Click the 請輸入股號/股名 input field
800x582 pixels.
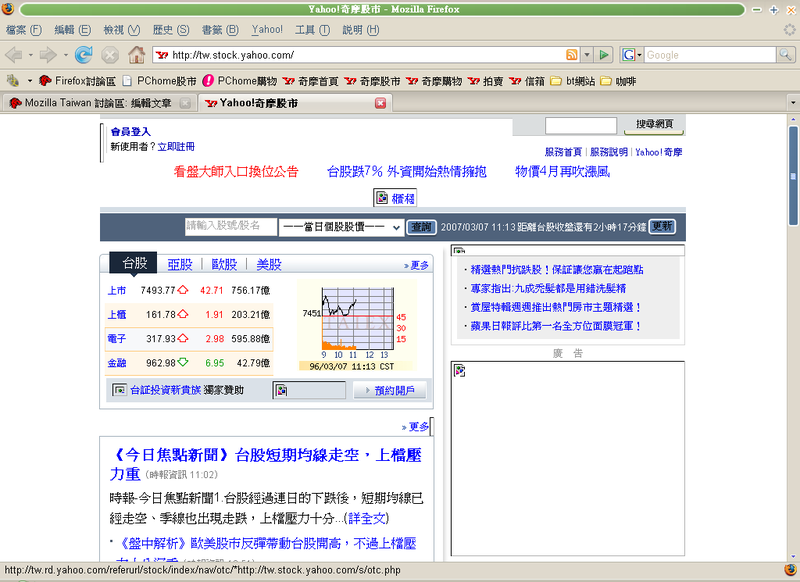[229, 227]
